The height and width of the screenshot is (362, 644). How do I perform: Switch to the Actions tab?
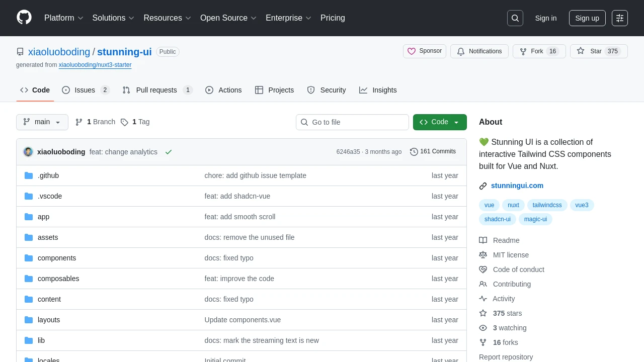(x=223, y=90)
